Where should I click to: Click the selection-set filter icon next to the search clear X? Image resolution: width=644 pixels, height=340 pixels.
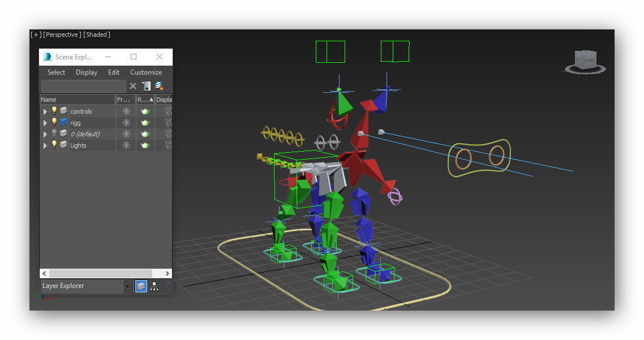pyautogui.click(x=146, y=86)
